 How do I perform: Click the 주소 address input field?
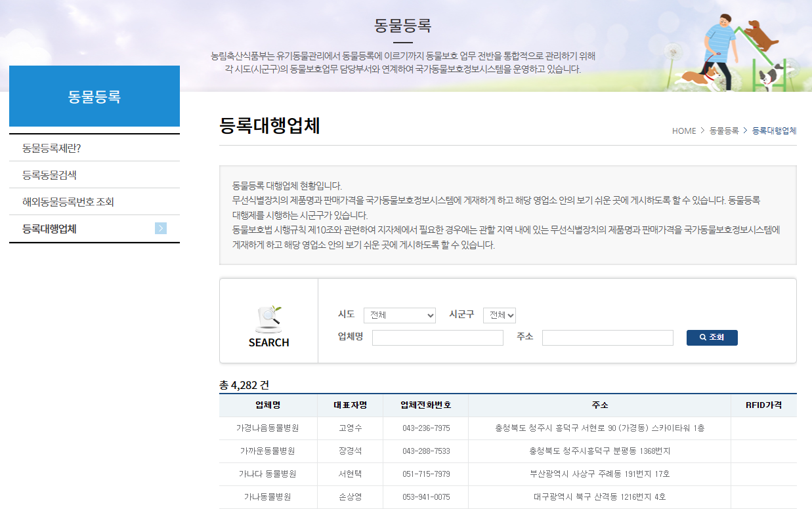607,337
